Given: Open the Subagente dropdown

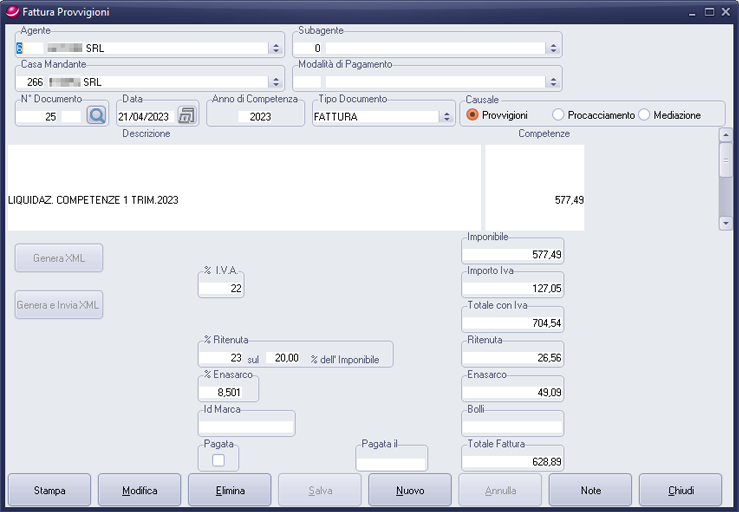Looking at the screenshot, I should (x=552, y=48).
